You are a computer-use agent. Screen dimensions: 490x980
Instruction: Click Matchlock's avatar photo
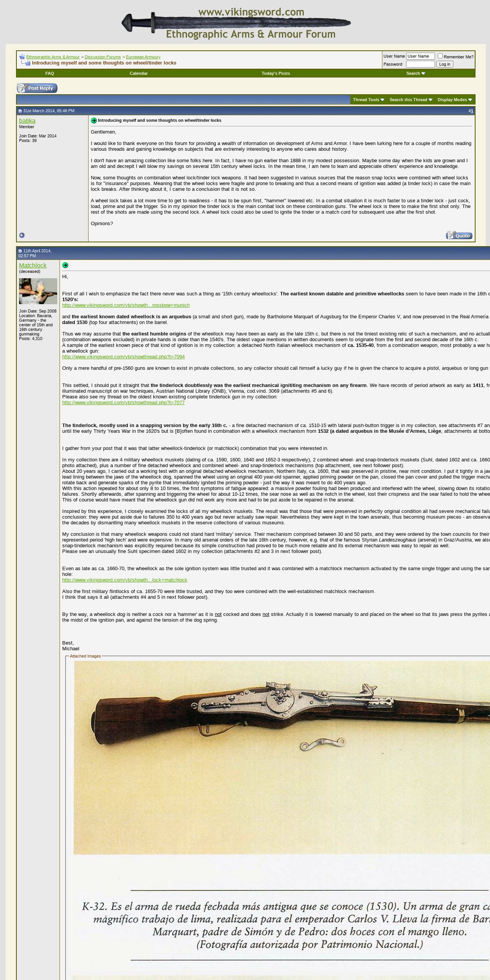tap(38, 291)
